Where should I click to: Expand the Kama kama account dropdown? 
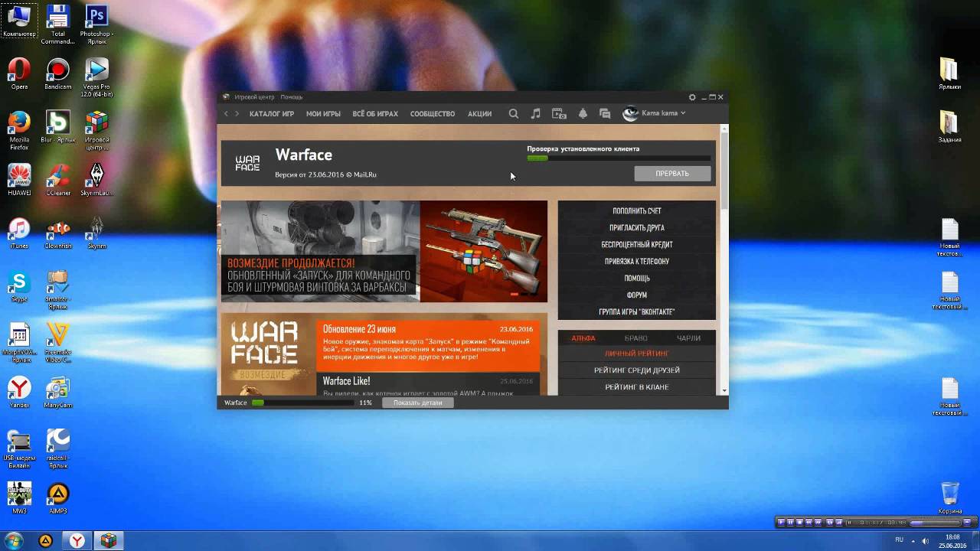683,113
